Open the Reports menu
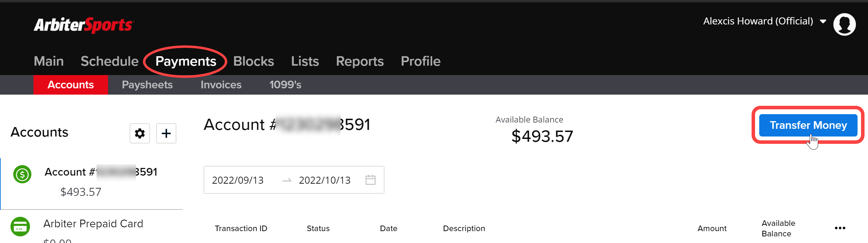The image size is (868, 243). pos(360,61)
